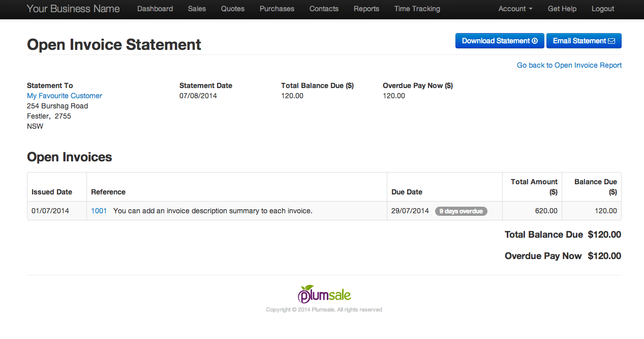Click the 9 days overdue badge

point(461,211)
